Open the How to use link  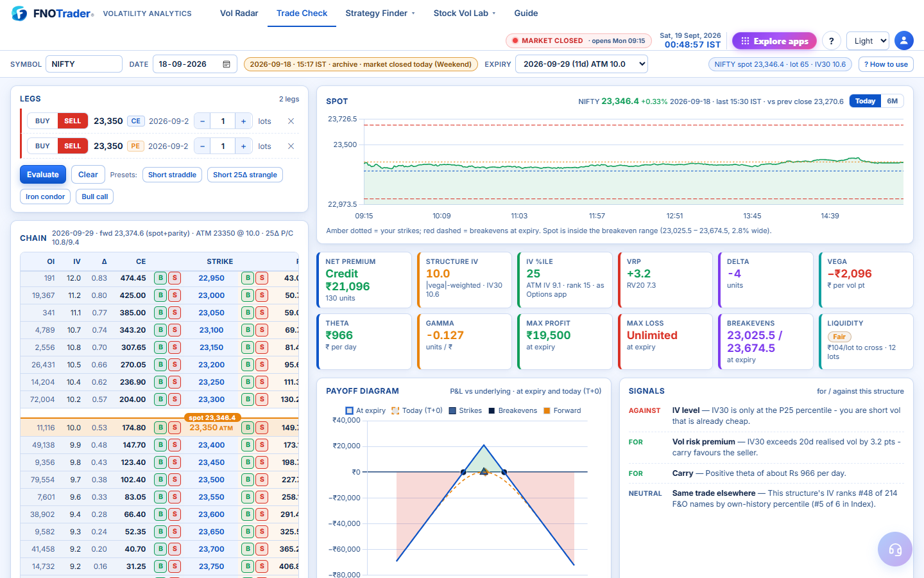point(886,64)
